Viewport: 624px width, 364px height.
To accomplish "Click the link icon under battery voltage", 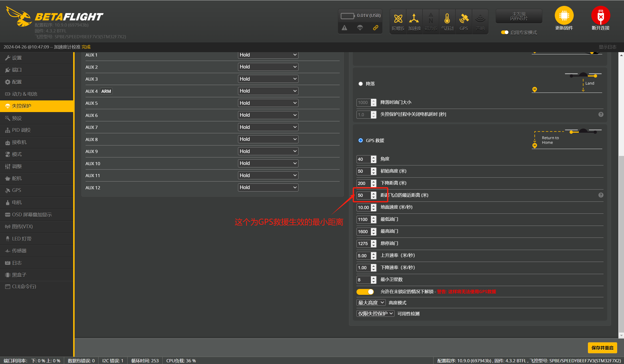I will (375, 28).
